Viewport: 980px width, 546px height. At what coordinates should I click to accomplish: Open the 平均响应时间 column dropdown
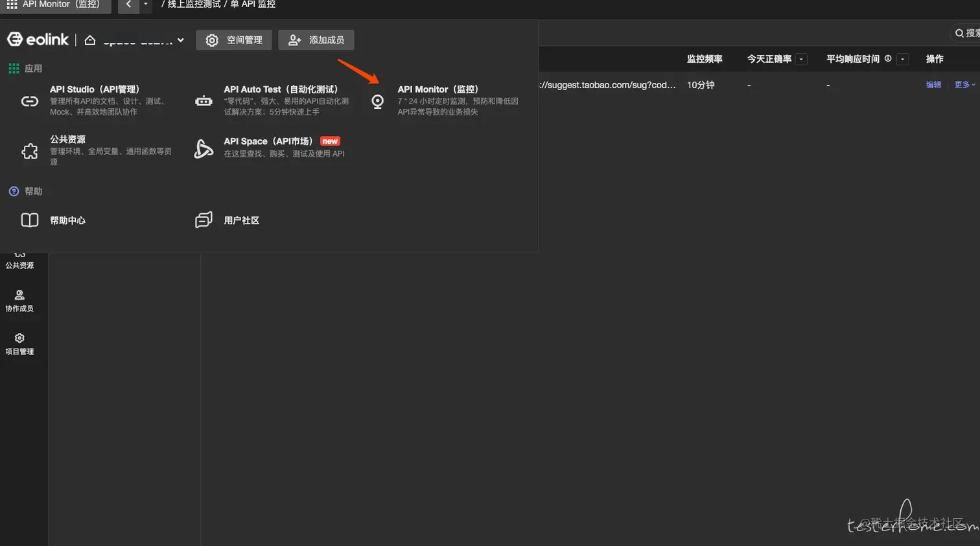click(902, 59)
